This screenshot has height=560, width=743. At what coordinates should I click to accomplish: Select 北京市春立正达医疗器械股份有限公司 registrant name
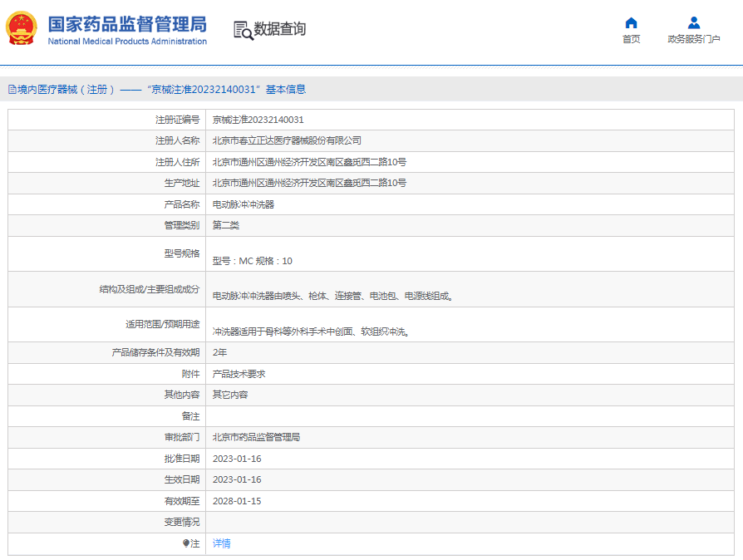(287, 140)
